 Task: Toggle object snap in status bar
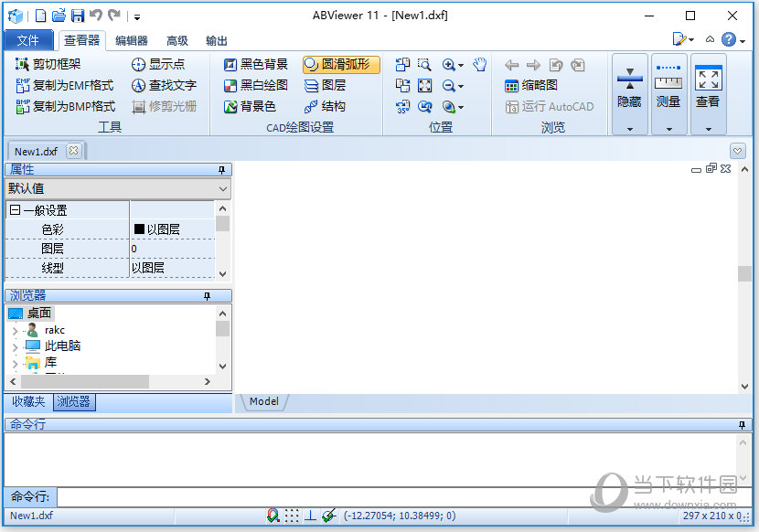tap(273, 516)
